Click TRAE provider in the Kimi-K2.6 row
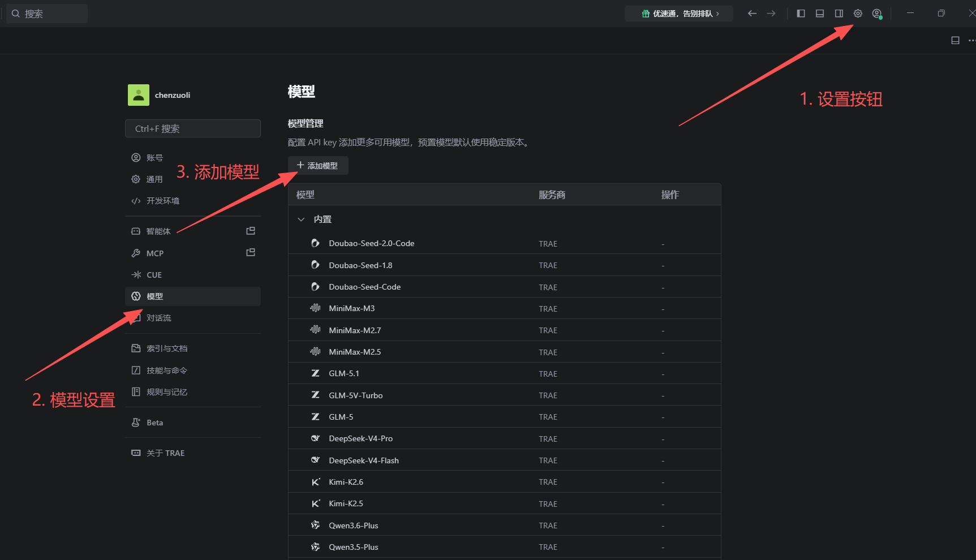The image size is (976, 560). click(x=548, y=482)
